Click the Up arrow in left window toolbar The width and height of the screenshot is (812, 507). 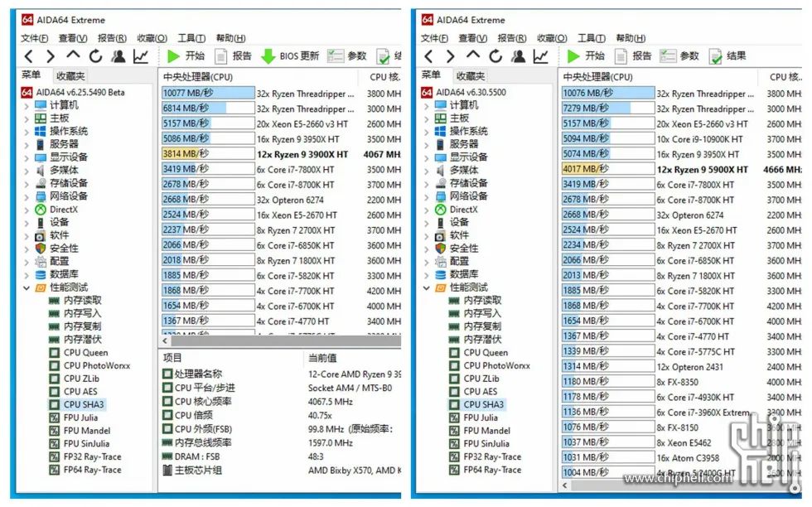73,55
